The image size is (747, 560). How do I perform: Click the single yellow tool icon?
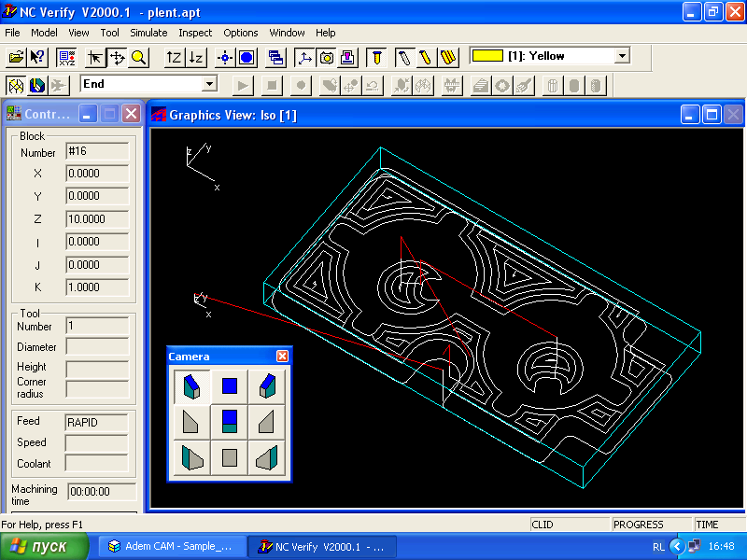tap(427, 58)
